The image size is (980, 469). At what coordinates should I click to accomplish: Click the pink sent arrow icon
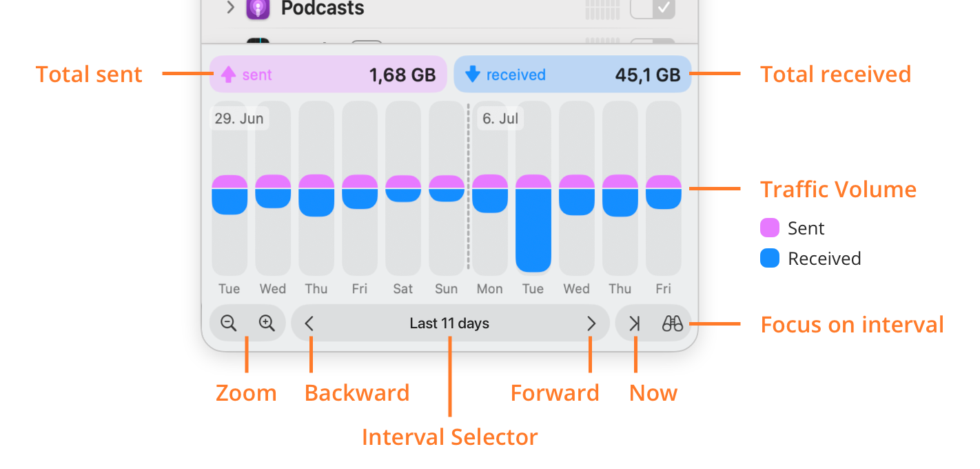[x=229, y=74]
